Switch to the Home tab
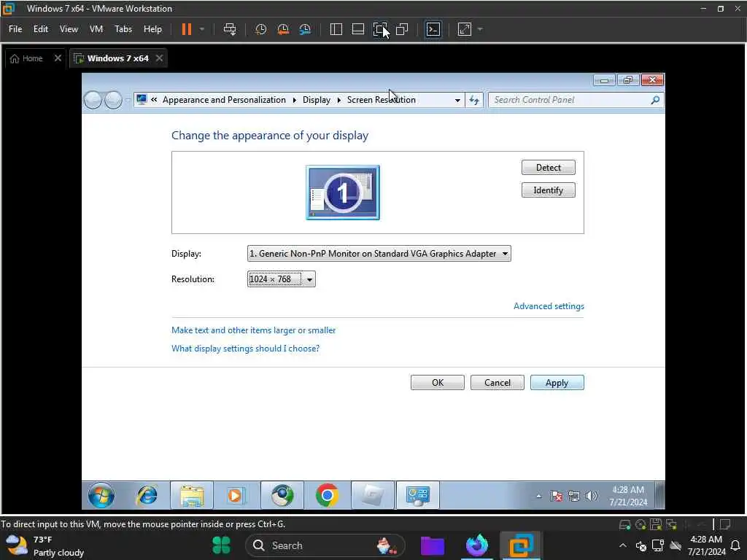747x560 pixels. click(27, 58)
